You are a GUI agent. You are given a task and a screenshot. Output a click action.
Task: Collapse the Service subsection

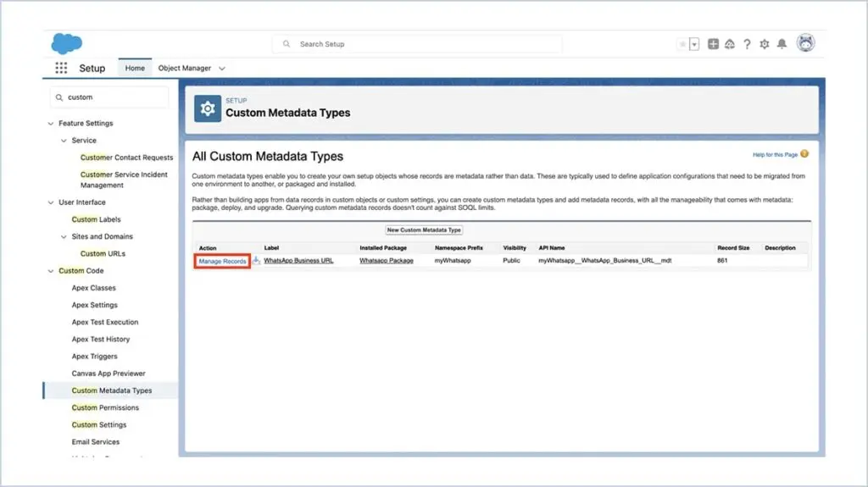(64, 141)
